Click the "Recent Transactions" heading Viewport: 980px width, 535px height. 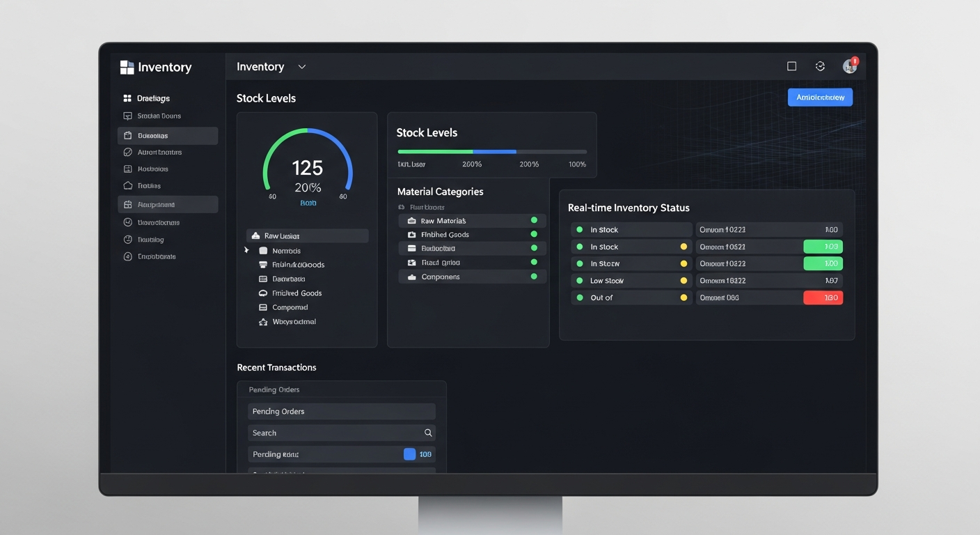(276, 367)
